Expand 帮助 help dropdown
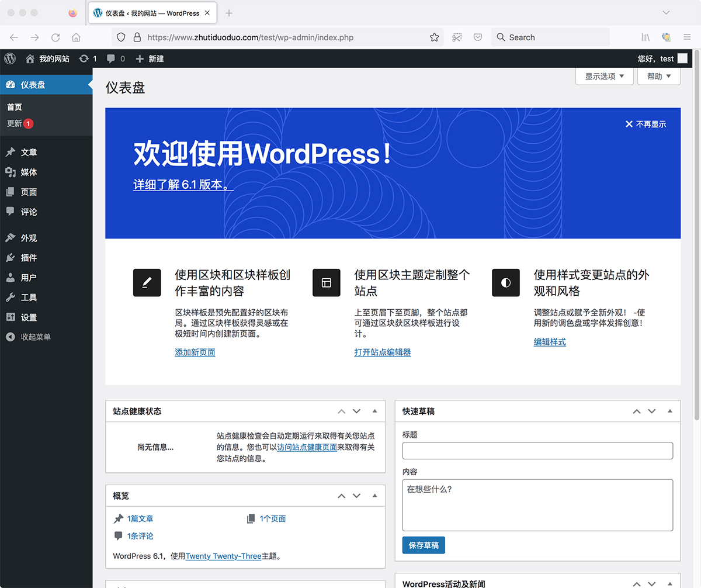This screenshot has width=701, height=588. point(659,76)
